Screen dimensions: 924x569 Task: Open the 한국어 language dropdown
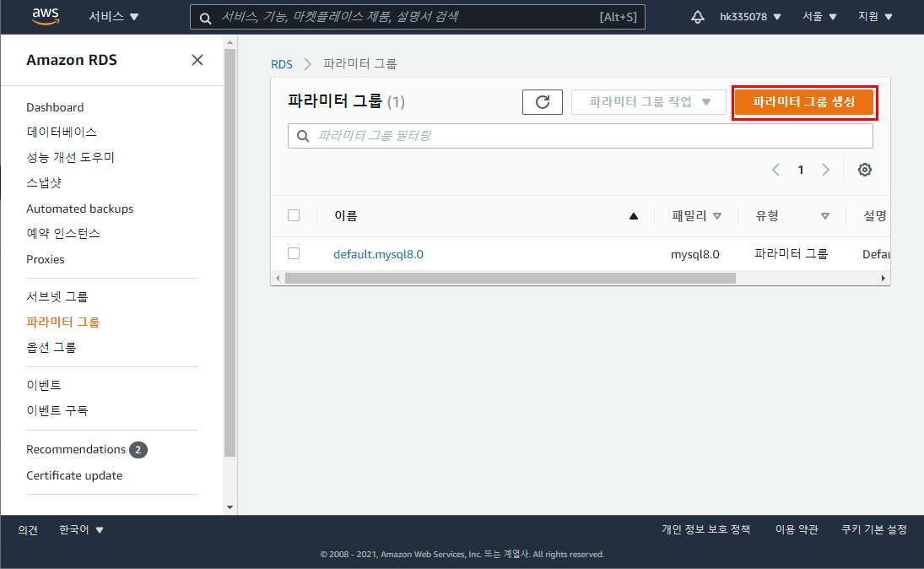click(x=81, y=529)
